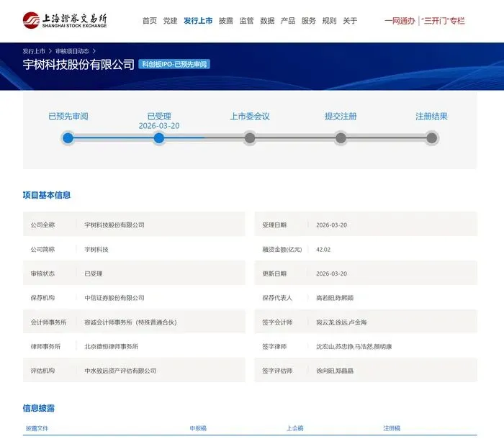Viewport: 504px width, 439px height.
Task: Click the Shanghai Stock Exchange logo
Action: [x=65, y=21]
